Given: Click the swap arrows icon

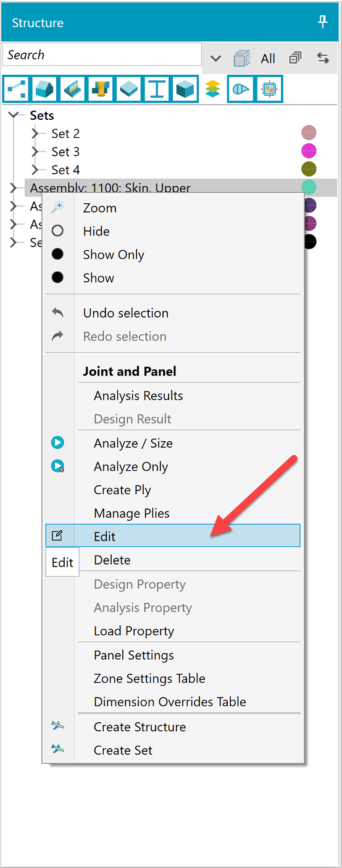Looking at the screenshot, I should pos(323,58).
